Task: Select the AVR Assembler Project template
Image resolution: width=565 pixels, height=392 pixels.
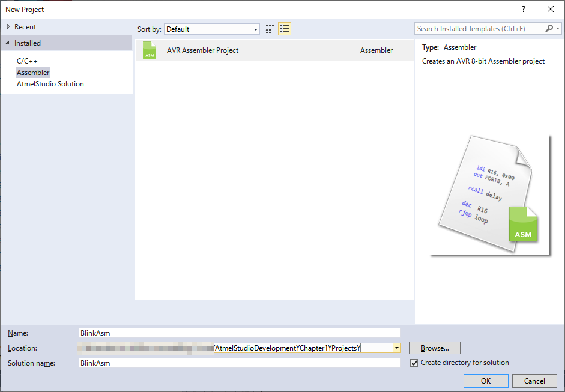Action: [274, 50]
